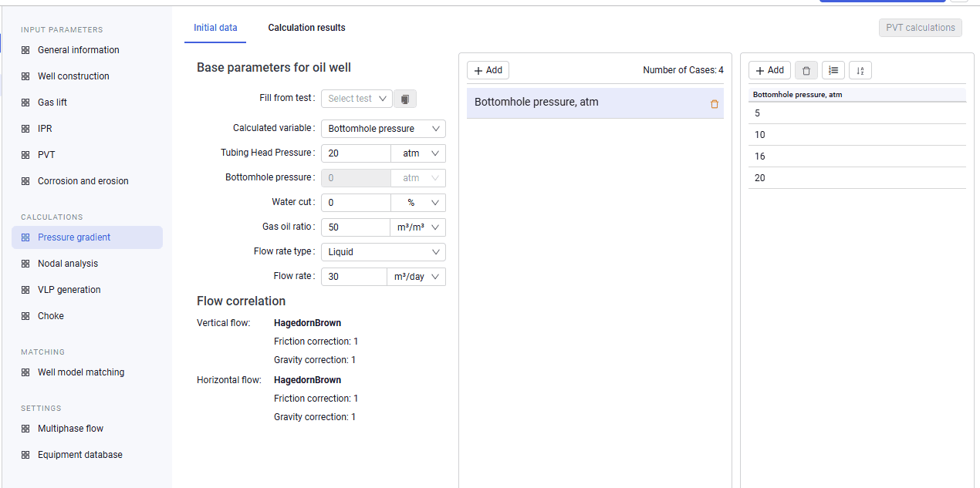Click the grid icon next to PVT
Image resolution: width=980 pixels, height=488 pixels.
25,155
